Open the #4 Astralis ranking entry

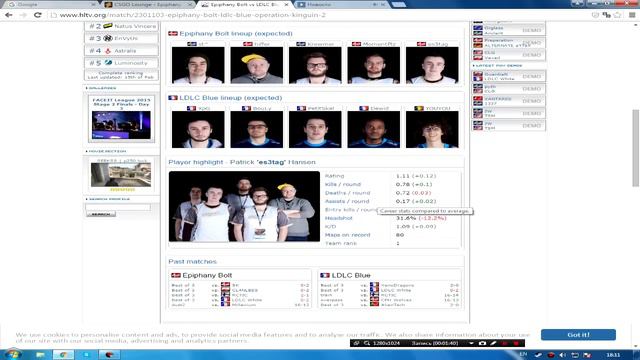click(x=122, y=51)
